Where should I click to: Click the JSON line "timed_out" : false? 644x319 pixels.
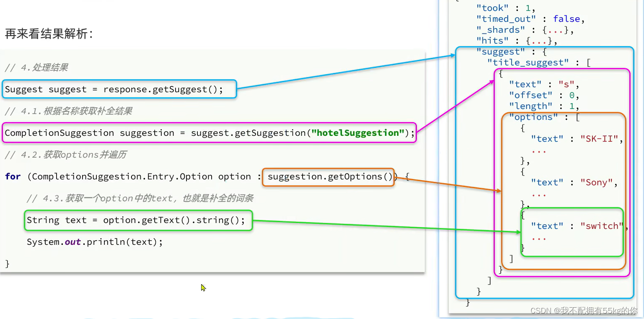(x=531, y=19)
